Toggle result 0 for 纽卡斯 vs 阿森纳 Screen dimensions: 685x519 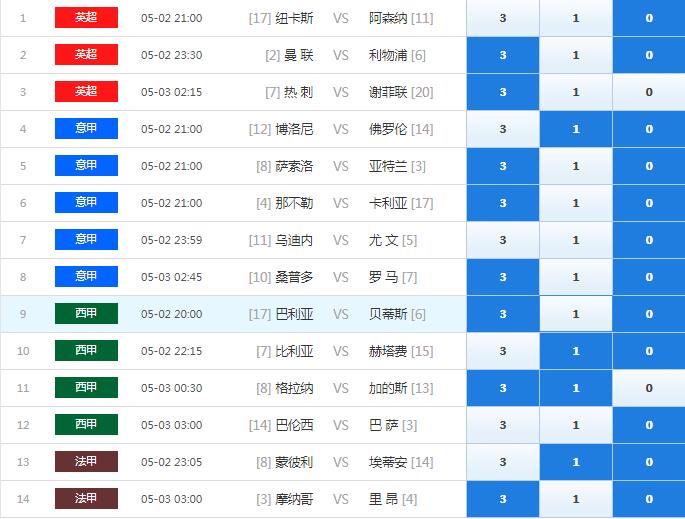point(649,18)
